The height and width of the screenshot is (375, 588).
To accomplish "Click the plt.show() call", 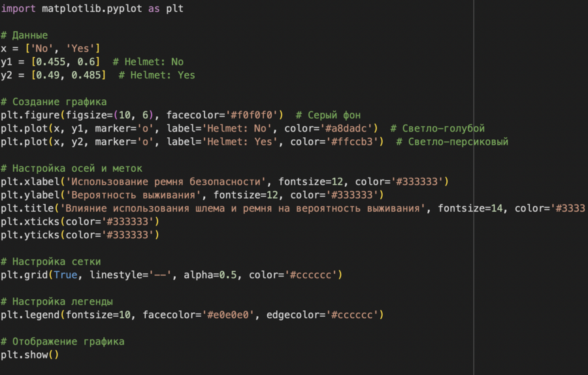I will (x=30, y=355).
